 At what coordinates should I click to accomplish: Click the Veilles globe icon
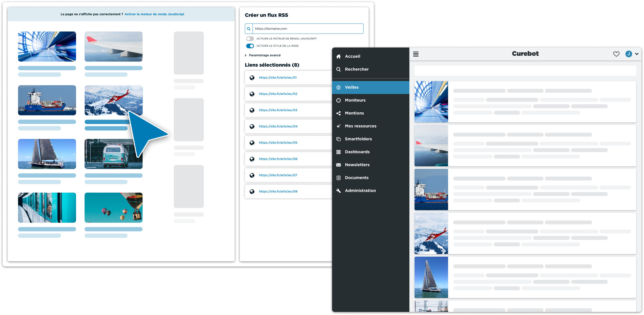[x=338, y=87]
